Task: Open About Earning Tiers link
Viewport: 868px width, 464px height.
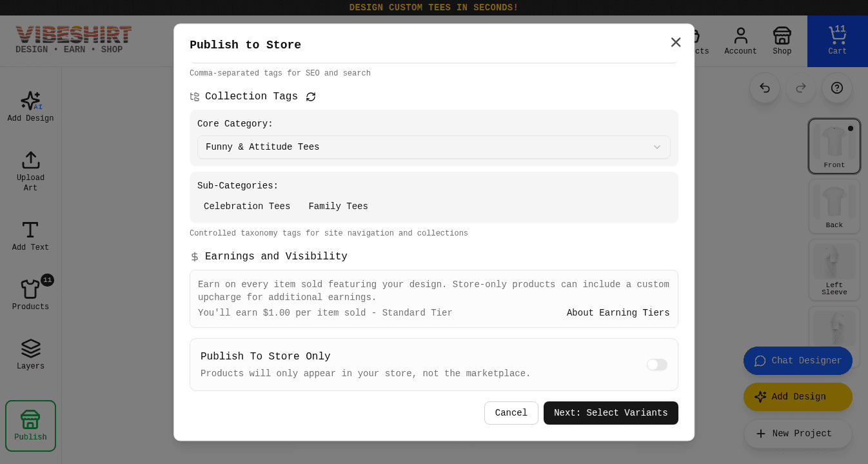Action: (x=618, y=313)
